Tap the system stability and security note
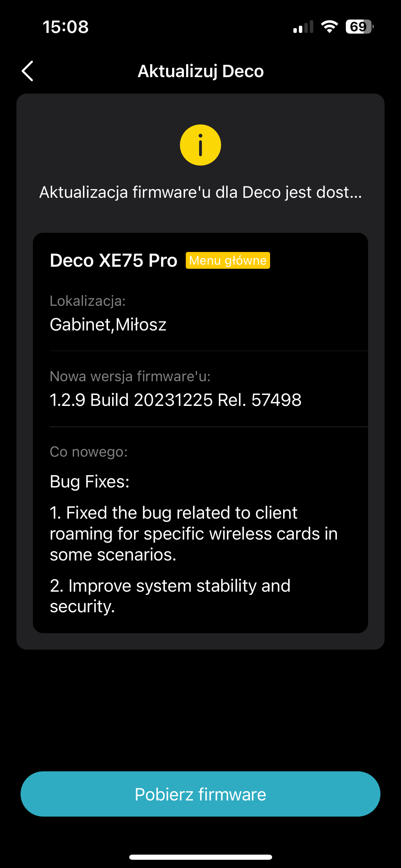 [170, 596]
